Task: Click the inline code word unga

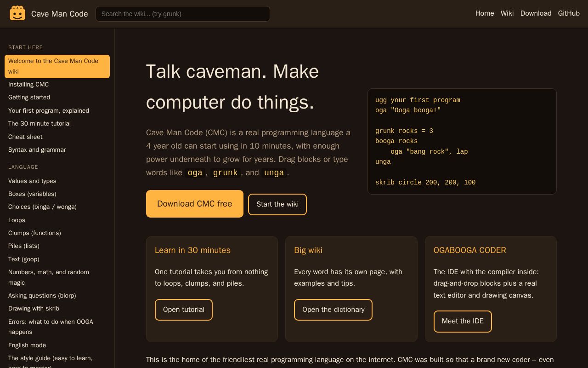Action: click(x=274, y=172)
